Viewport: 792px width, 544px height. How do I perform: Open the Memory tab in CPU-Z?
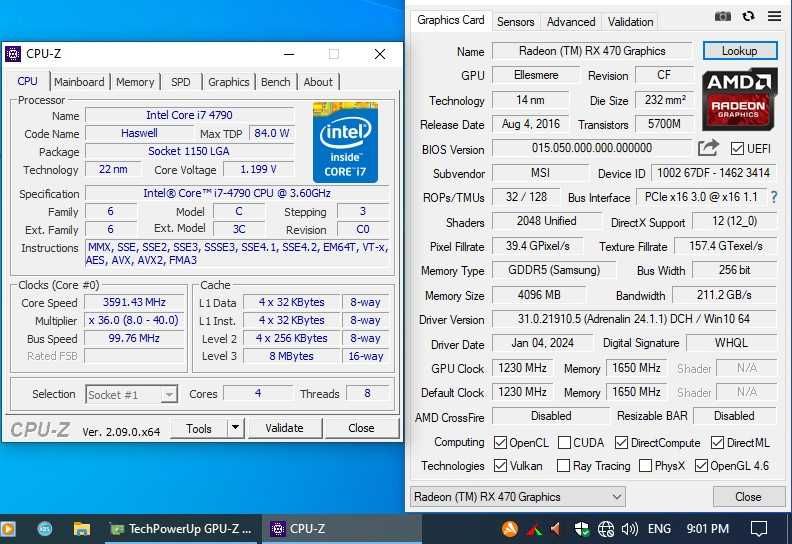pyautogui.click(x=135, y=82)
